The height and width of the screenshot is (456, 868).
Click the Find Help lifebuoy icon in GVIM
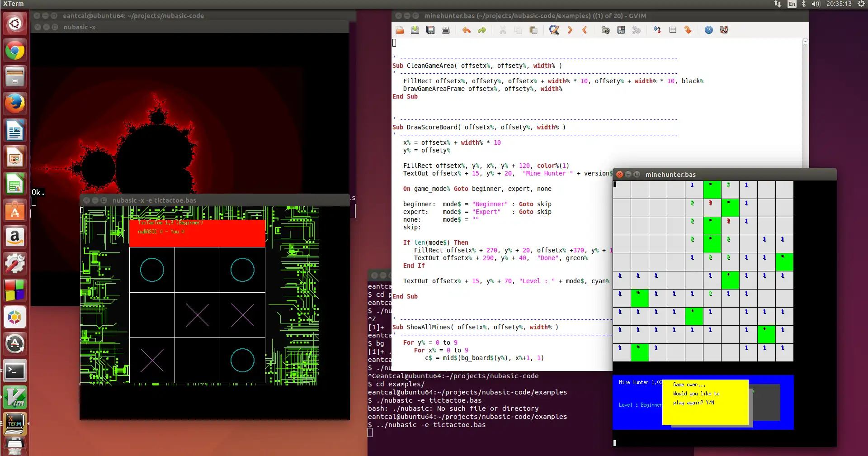[x=724, y=30]
